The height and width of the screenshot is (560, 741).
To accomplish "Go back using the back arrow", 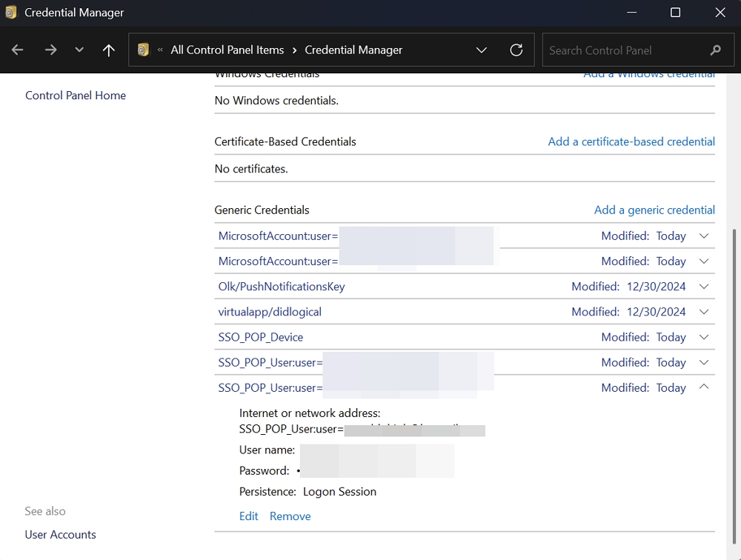I will click(18, 50).
